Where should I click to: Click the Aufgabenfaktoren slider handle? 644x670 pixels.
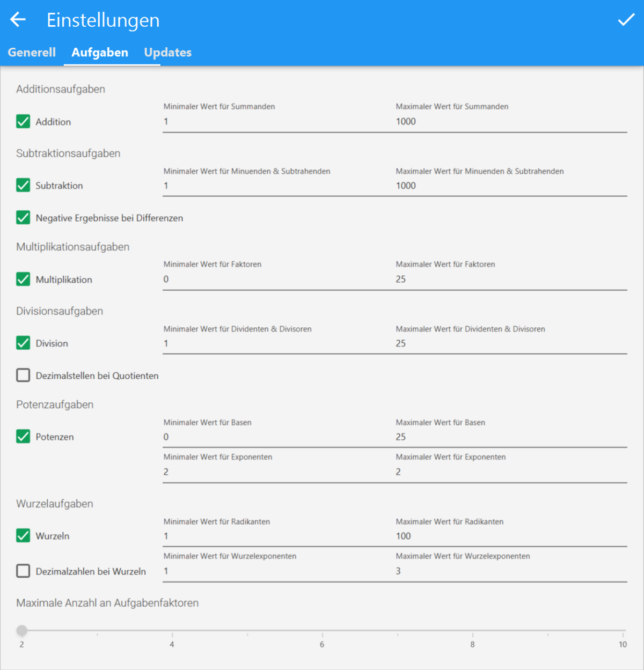point(22,630)
